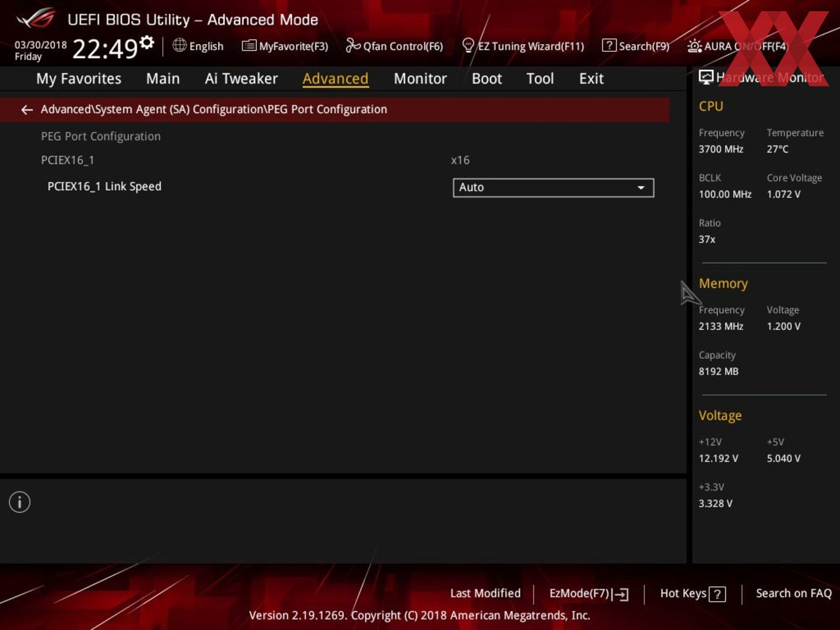The image size is (840, 630).
Task: Open the PCIEX16_1 Link Speed dropdown
Action: click(x=553, y=188)
